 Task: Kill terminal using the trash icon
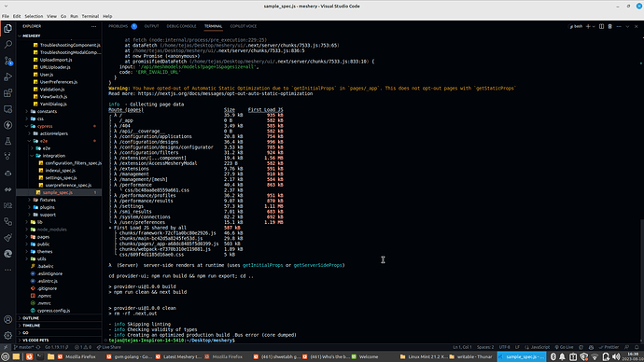(x=609, y=26)
